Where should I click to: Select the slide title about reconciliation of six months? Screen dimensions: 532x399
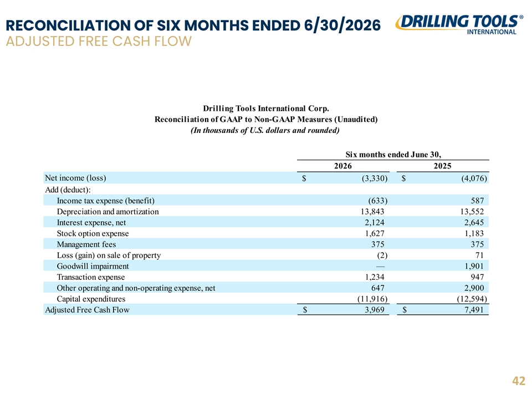[193, 25]
